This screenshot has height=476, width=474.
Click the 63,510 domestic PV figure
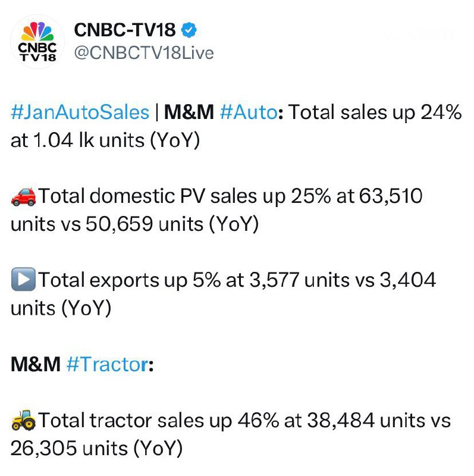pos(391,196)
